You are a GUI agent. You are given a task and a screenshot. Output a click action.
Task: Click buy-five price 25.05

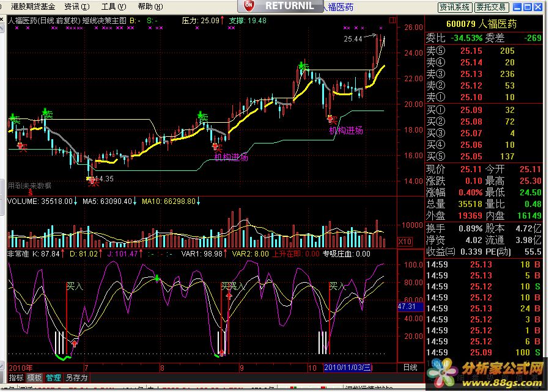(x=471, y=156)
